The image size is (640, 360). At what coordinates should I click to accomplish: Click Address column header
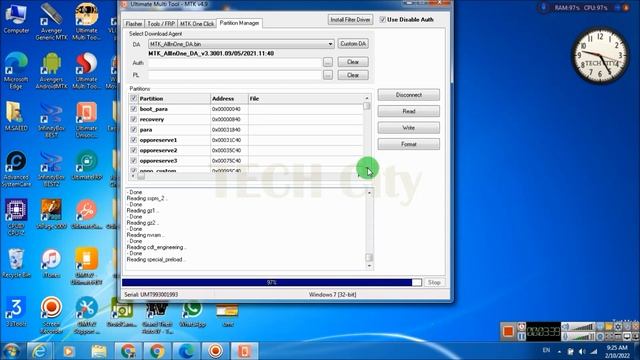tap(229, 98)
